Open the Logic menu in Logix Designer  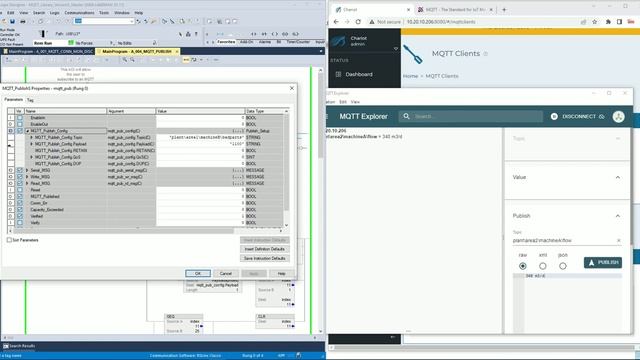pyautogui.click(x=55, y=13)
